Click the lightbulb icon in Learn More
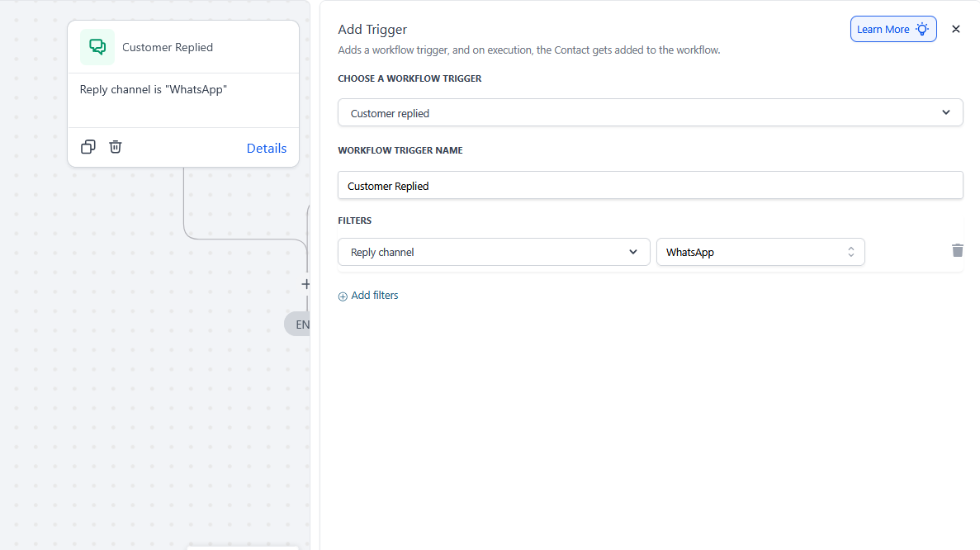 [922, 29]
